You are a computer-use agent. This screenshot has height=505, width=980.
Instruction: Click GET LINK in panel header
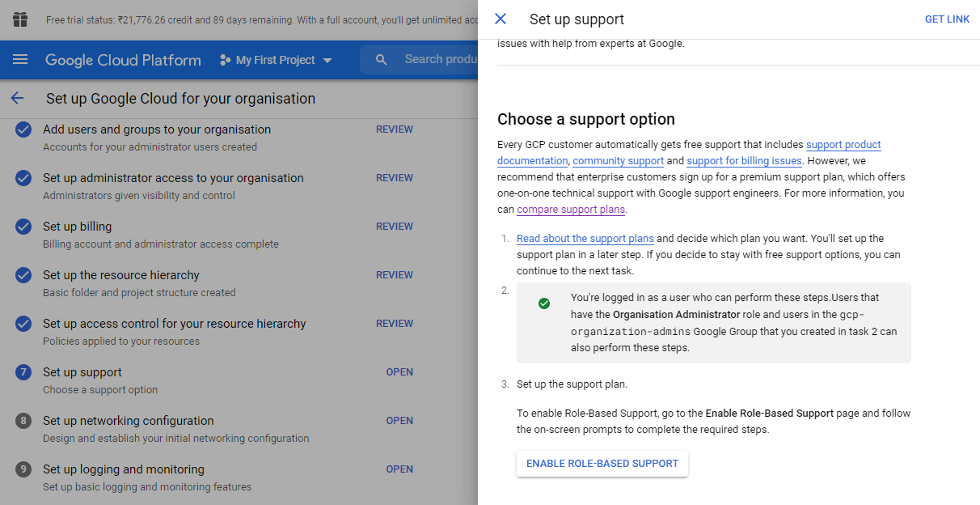click(x=947, y=19)
